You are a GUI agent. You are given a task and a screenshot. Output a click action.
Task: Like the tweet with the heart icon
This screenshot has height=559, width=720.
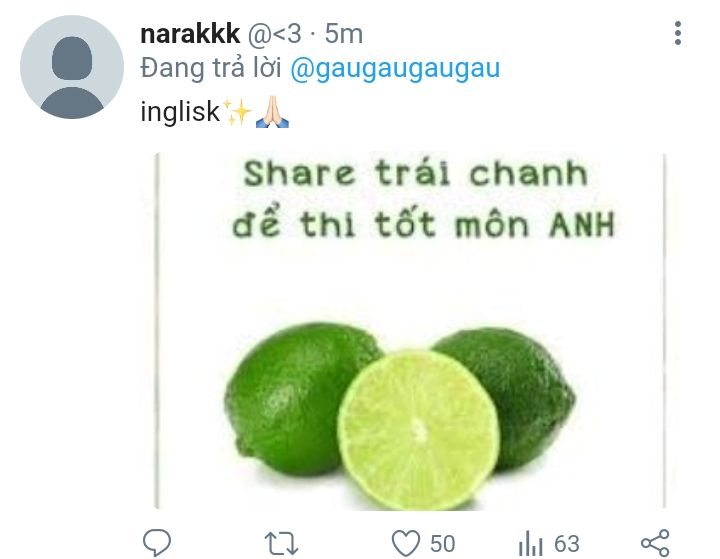[x=405, y=543]
